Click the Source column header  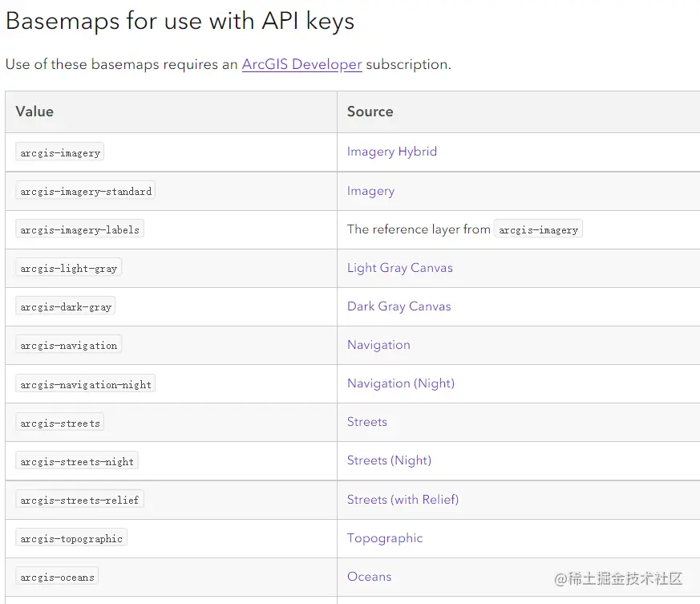click(370, 111)
